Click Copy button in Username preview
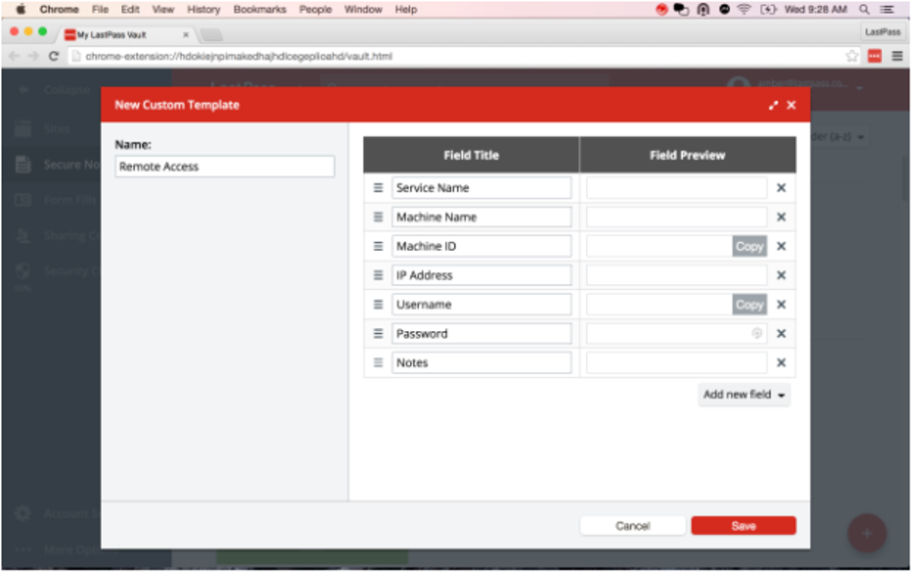Screen dimensions: 924x580 [749, 305]
